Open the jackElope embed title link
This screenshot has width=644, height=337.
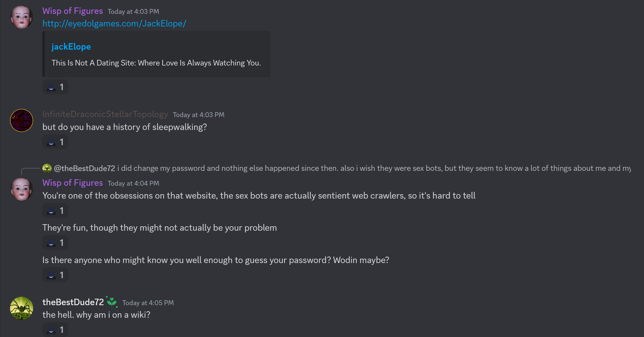pos(71,47)
